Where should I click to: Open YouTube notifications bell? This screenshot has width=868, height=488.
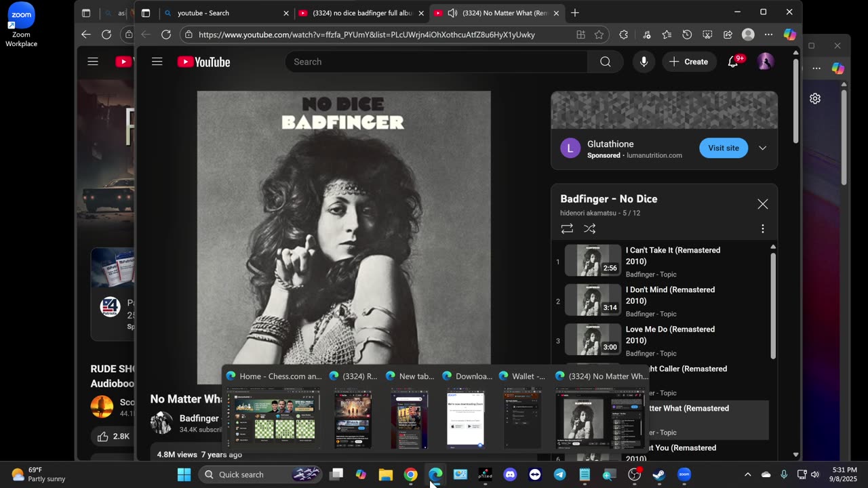point(733,62)
